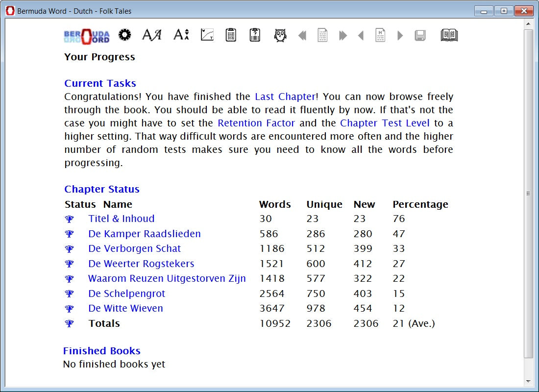Click the vertical scrollbar down arrow
Viewport: 539px width, 392px height.
click(528, 381)
